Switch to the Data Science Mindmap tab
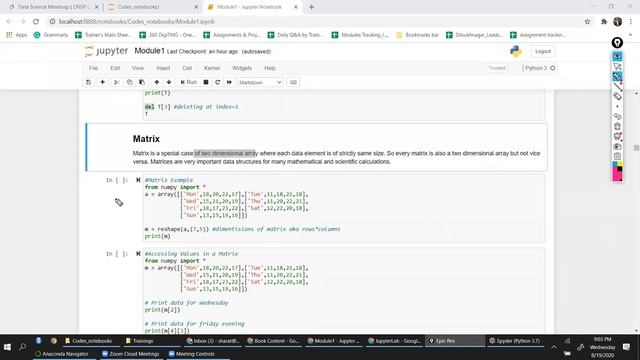Viewport: 640px width, 360px height. 53,7
